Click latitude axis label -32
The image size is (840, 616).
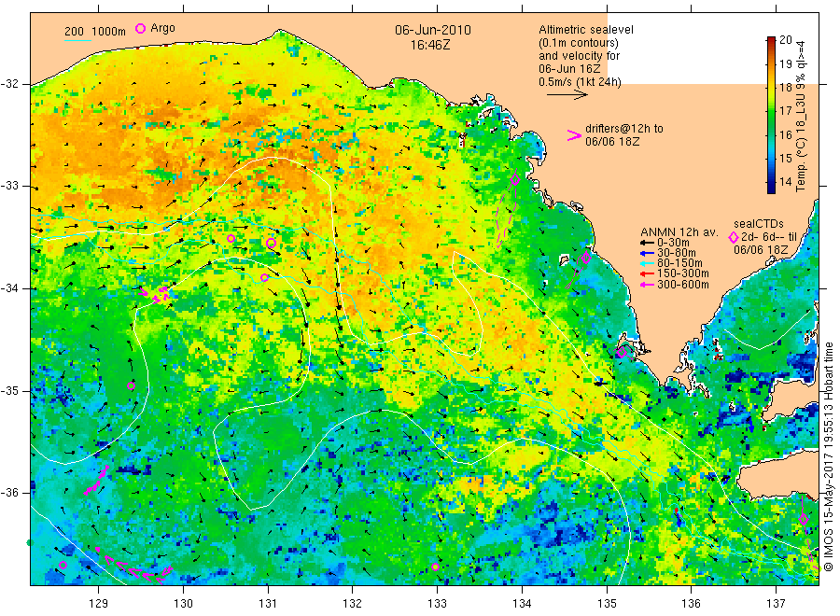(x=10, y=84)
